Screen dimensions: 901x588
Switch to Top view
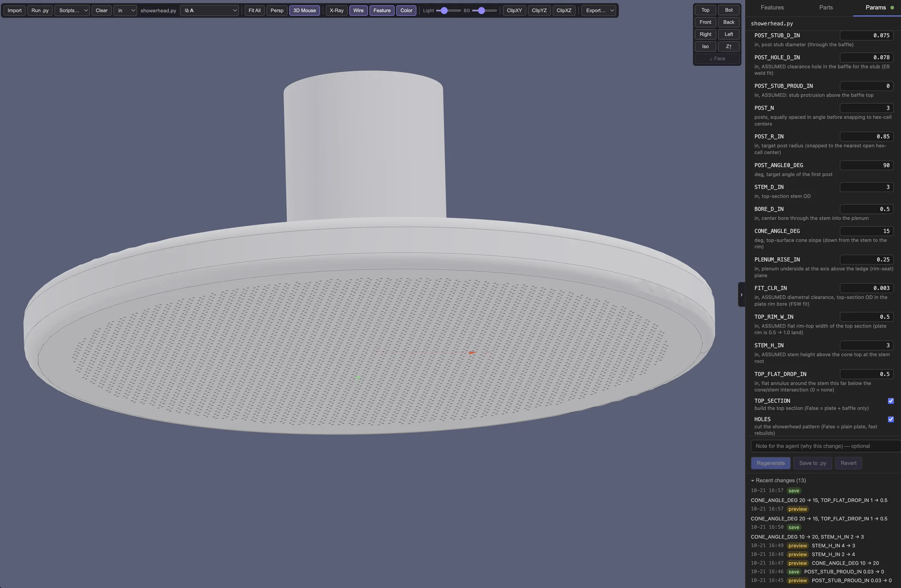point(705,10)
